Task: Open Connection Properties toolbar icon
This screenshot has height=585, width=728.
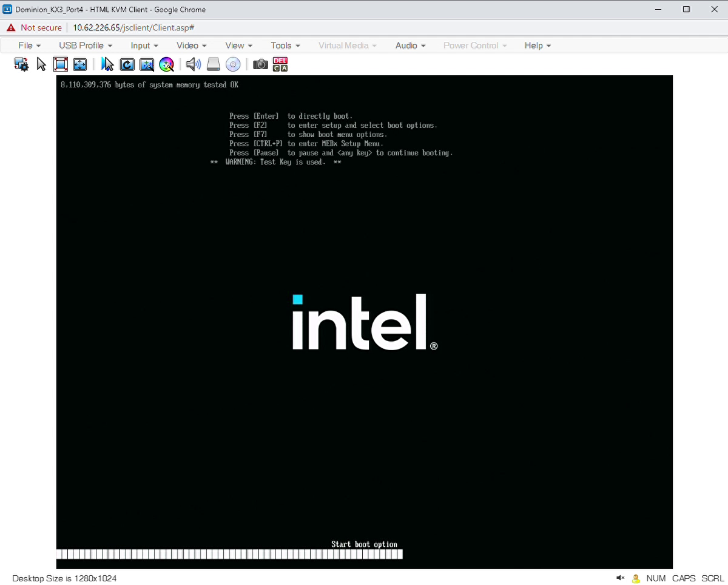Action: 22,64
